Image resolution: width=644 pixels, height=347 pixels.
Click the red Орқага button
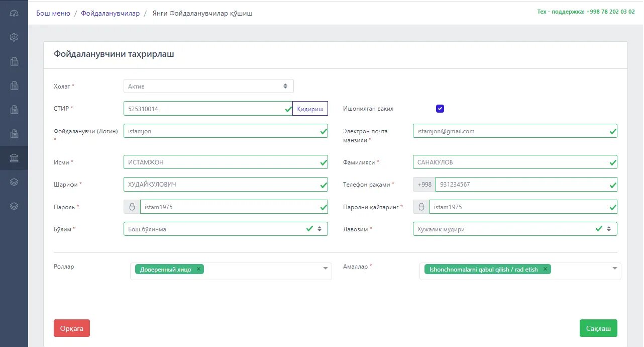tap(72, 328)
